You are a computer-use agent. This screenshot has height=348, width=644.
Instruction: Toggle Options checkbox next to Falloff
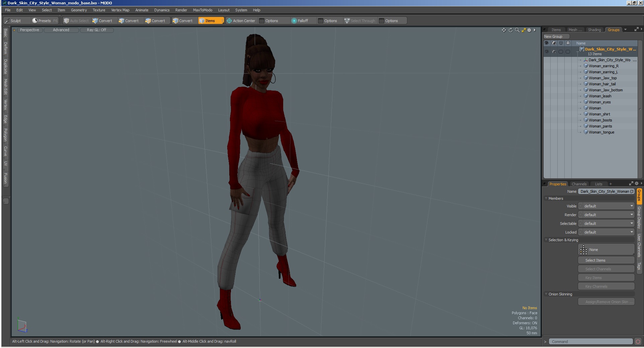click(x=321, y=21)
